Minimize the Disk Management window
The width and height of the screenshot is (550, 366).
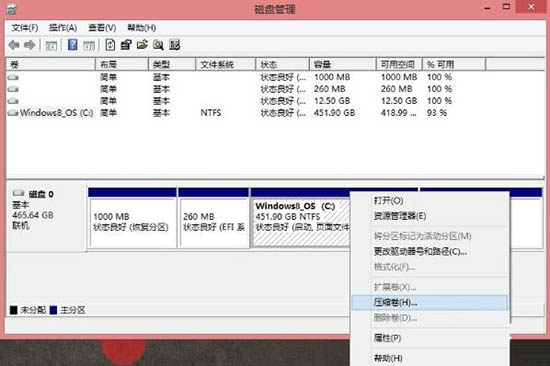pyautogui.click(x=487, y=8)
